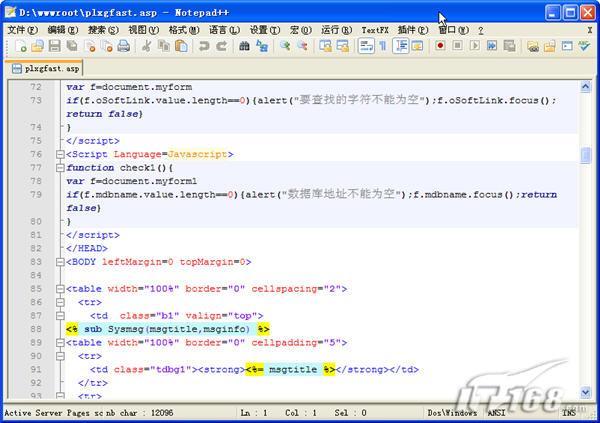Collapse the tr fold marker line 90
Viewport: 600px width, 423px height.
pos(60,356)
